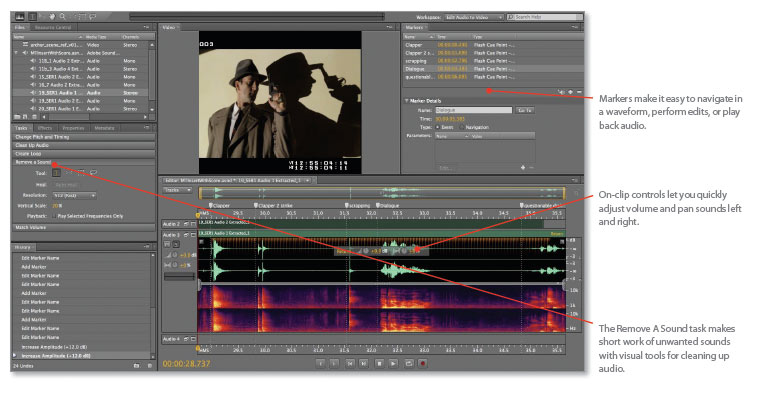
Task: Toggle the Loop playback button
Action: [x=407, y=363]
